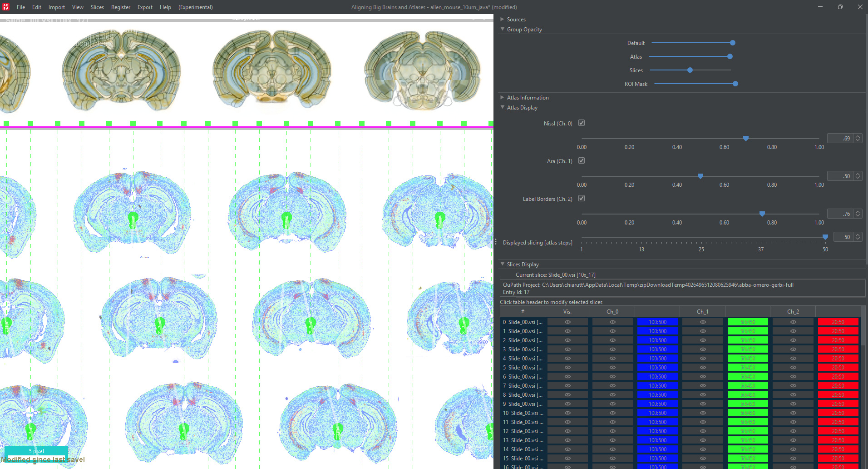Uncheck the Ara (Ch. 1) checkbox
This screenshot has width=868, height=469.
pyautogui.click(x=581, y=161)
